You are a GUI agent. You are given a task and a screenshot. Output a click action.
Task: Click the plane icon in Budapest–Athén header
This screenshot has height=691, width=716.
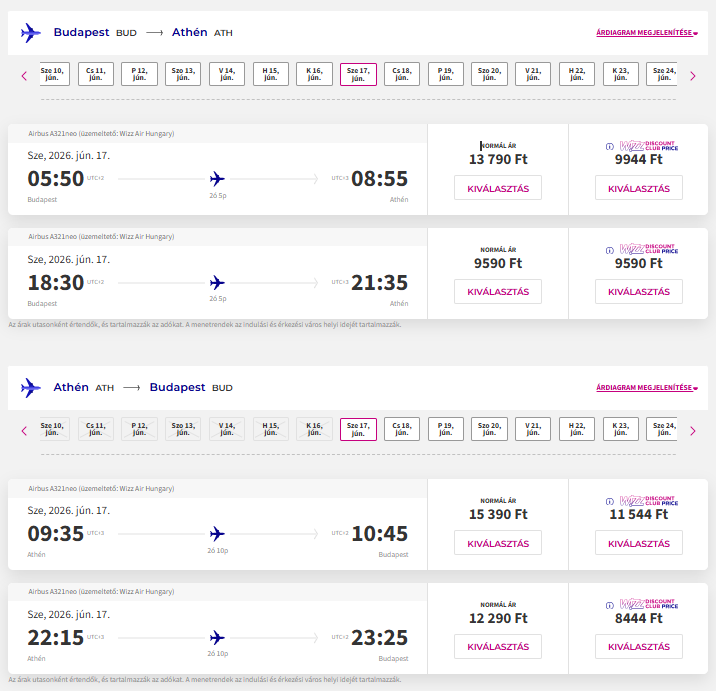[31, 33]
